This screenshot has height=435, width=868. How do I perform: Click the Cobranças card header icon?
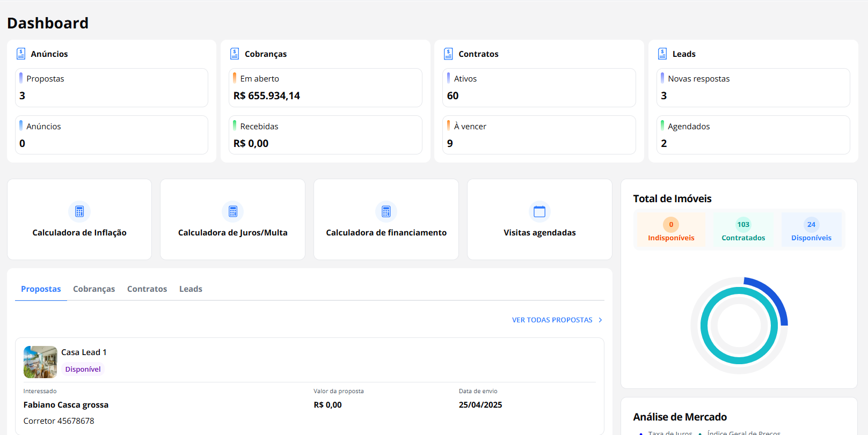tap(235, 54)
